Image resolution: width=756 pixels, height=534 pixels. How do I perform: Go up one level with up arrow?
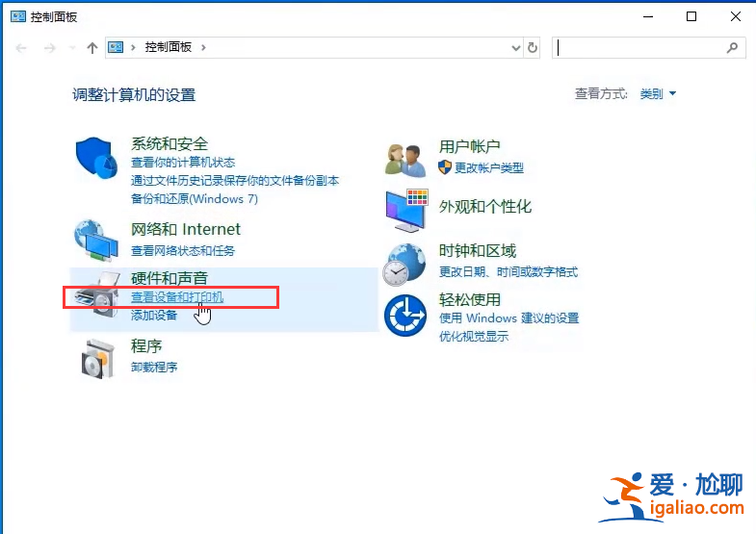92,48
